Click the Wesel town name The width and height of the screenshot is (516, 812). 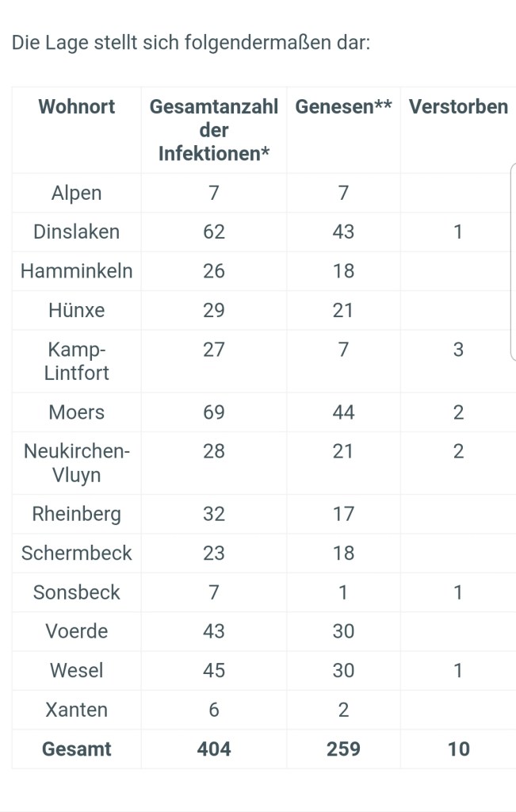pyautogui.click(x=77, y=670)
